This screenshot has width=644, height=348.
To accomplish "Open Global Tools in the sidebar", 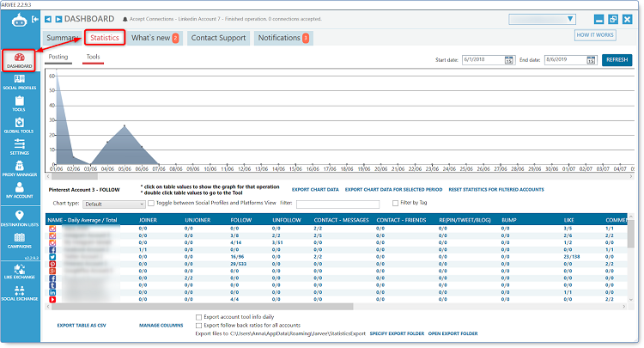I will pyautogui.click(x=19, y=125).
